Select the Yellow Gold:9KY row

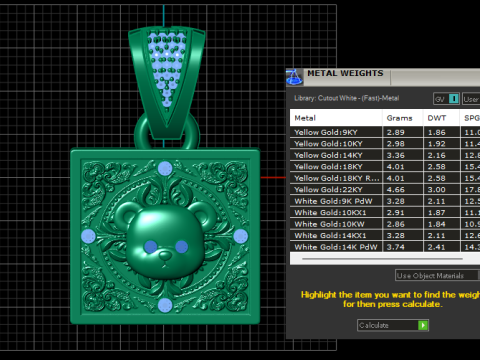[x=385, y=132]
